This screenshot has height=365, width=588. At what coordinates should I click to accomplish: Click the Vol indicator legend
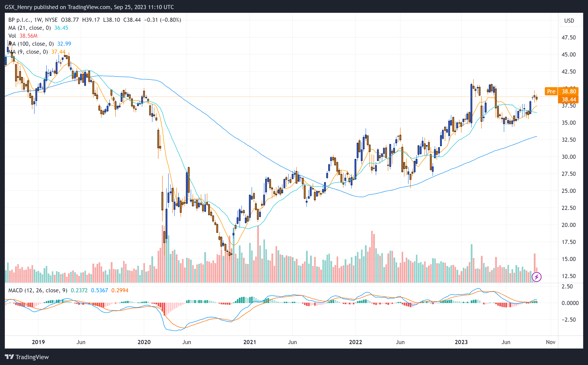tap(12, 36)
